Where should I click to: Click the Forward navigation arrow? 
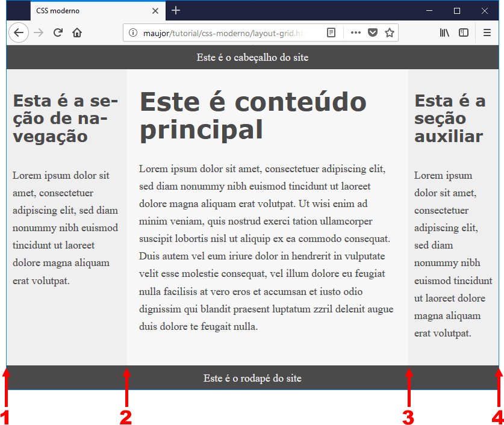point(39,33)
